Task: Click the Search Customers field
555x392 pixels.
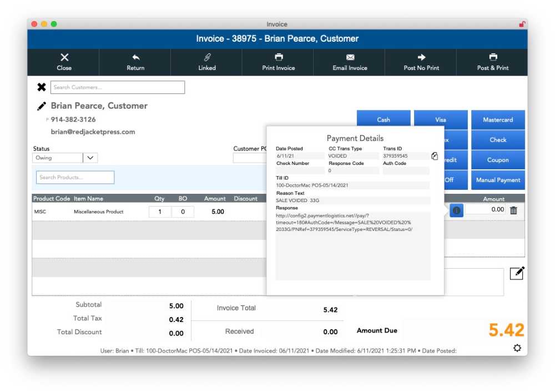Action: tap(117, 87)
